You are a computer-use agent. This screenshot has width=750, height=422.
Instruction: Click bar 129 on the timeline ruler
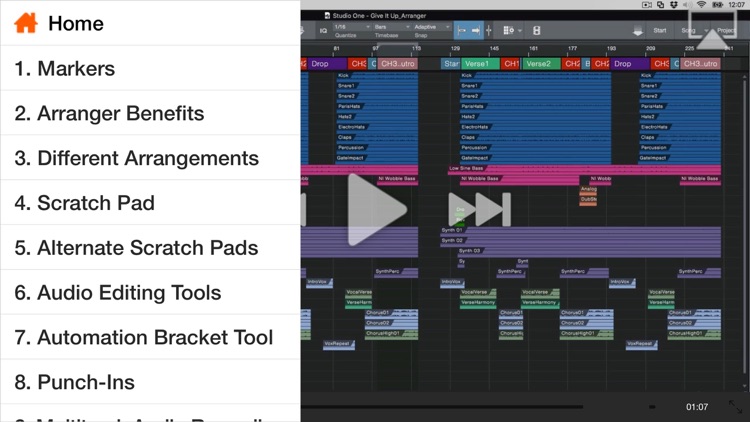(x=455, y=48)
